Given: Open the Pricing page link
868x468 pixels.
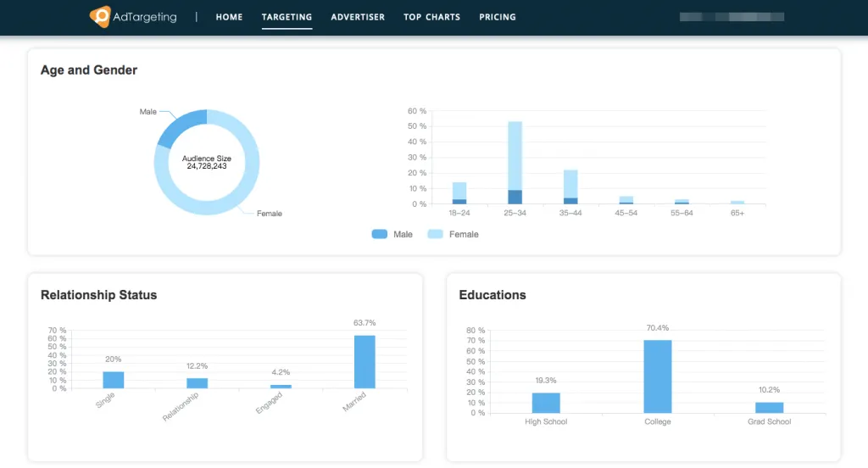Looking at the screenshot, I should click(497, 17).
